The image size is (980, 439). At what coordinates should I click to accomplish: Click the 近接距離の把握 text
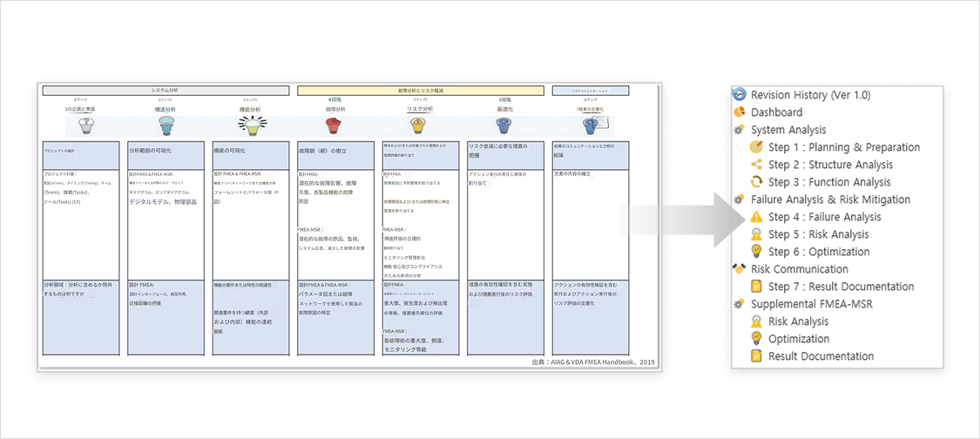click(x=145, y=303)
